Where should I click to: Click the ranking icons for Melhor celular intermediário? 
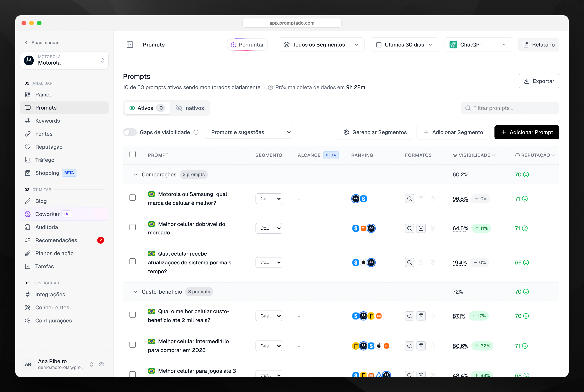[x=371, y=346]
